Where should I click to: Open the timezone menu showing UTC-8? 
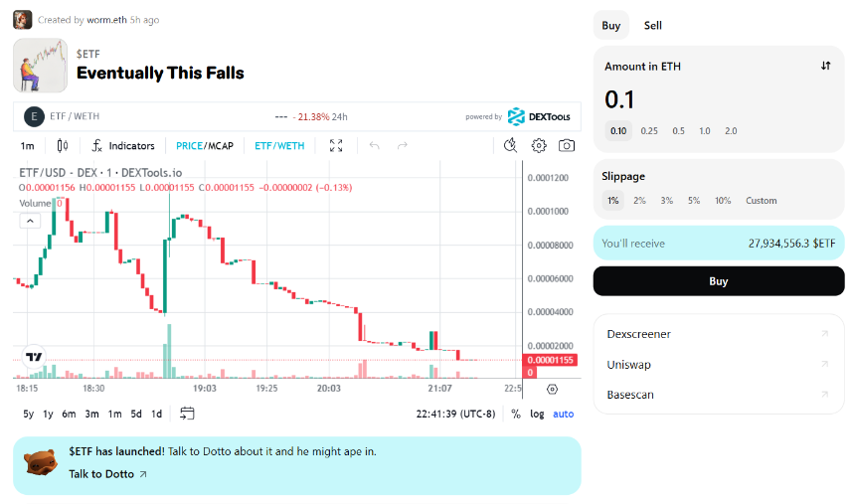(x=456, y=414)
